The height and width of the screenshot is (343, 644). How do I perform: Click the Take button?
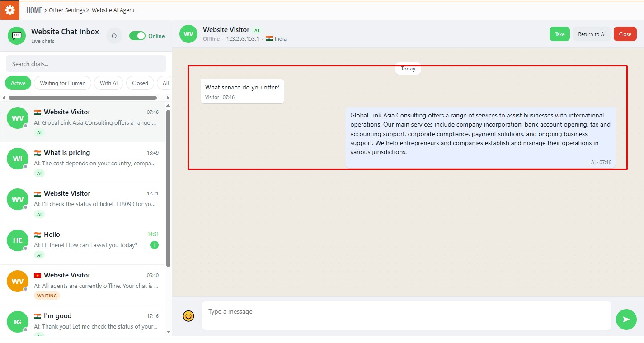[559, 34]
